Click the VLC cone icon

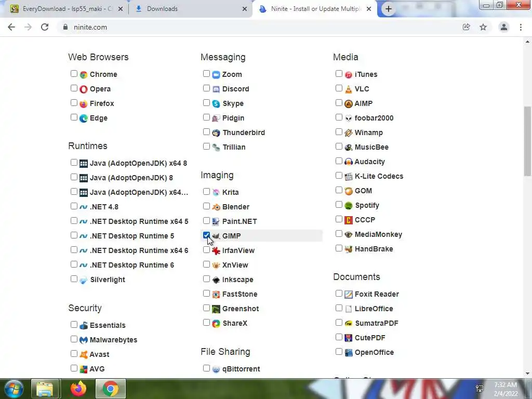349,89
